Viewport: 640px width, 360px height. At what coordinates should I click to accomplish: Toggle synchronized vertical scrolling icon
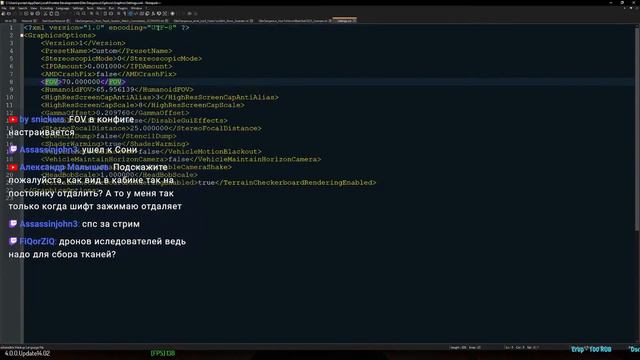tap(105, 13)
